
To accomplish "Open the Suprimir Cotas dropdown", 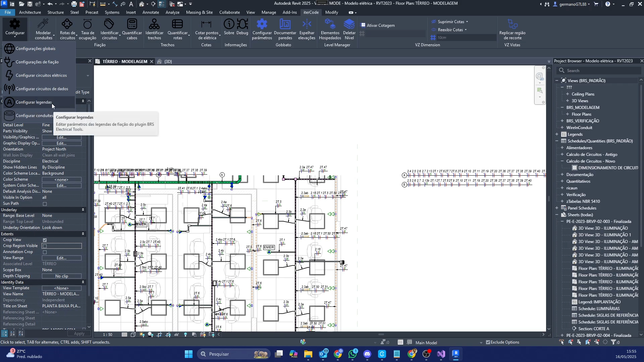I will point(467,22).
